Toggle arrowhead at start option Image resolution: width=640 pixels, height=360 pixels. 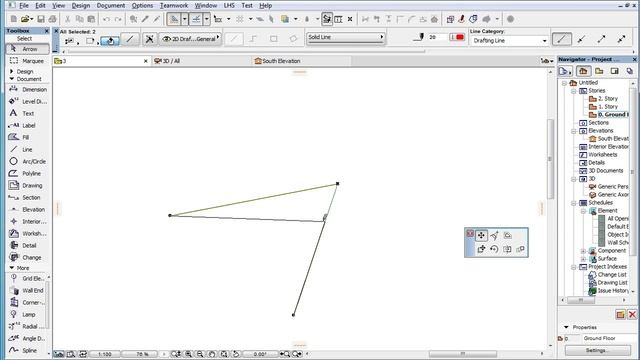tap(582, 39)
